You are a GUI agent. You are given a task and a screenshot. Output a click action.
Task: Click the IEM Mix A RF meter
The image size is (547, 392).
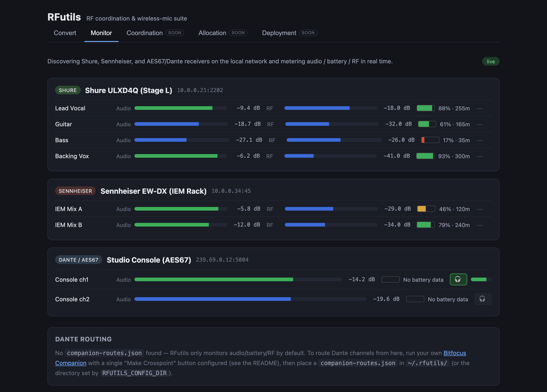click(x=331, y=209)
